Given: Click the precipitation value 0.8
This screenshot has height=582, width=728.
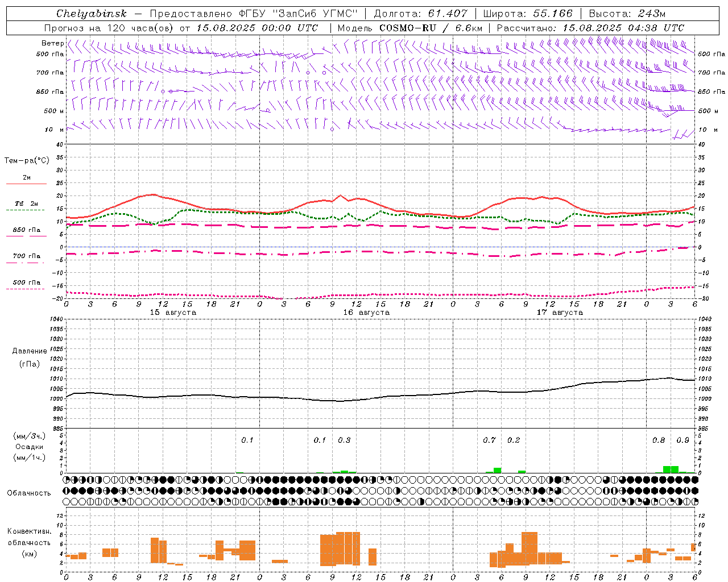Looking at the screenshot, I should 659,440.
